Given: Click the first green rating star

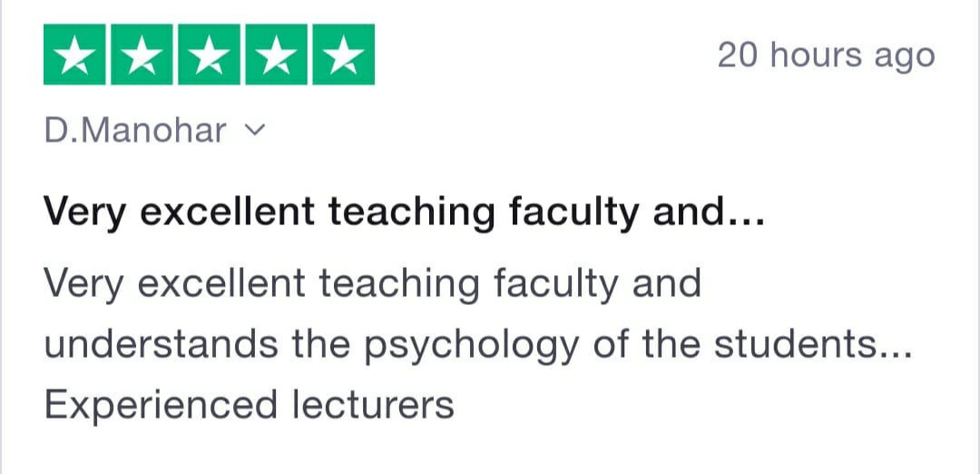Looking at the screenshot, I should coord(76,55).
